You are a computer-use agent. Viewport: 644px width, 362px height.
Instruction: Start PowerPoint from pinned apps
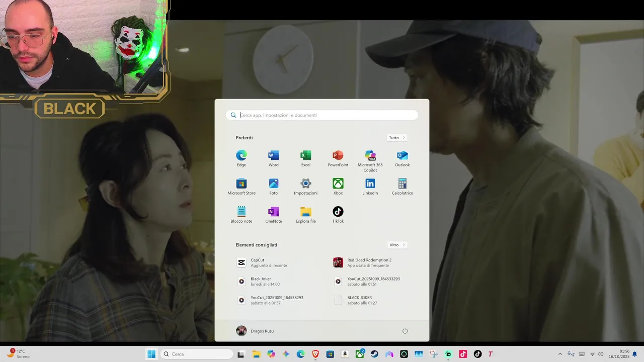(338, 158)
